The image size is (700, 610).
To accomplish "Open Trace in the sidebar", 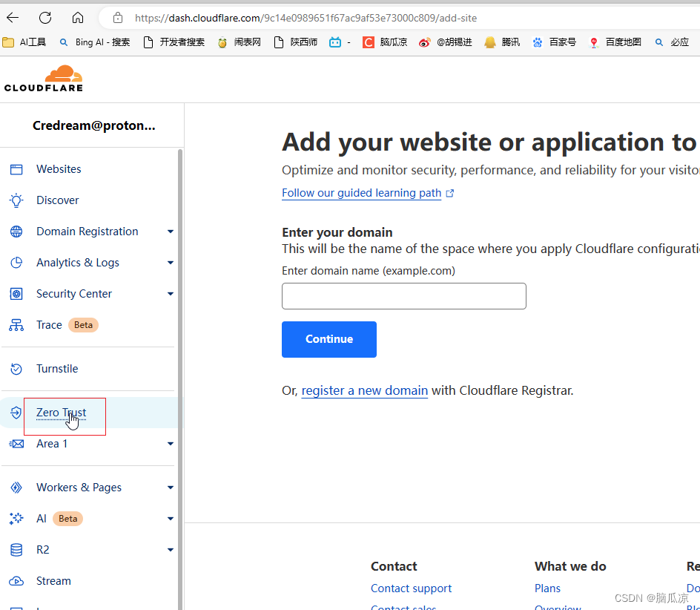I will point(49,325).
